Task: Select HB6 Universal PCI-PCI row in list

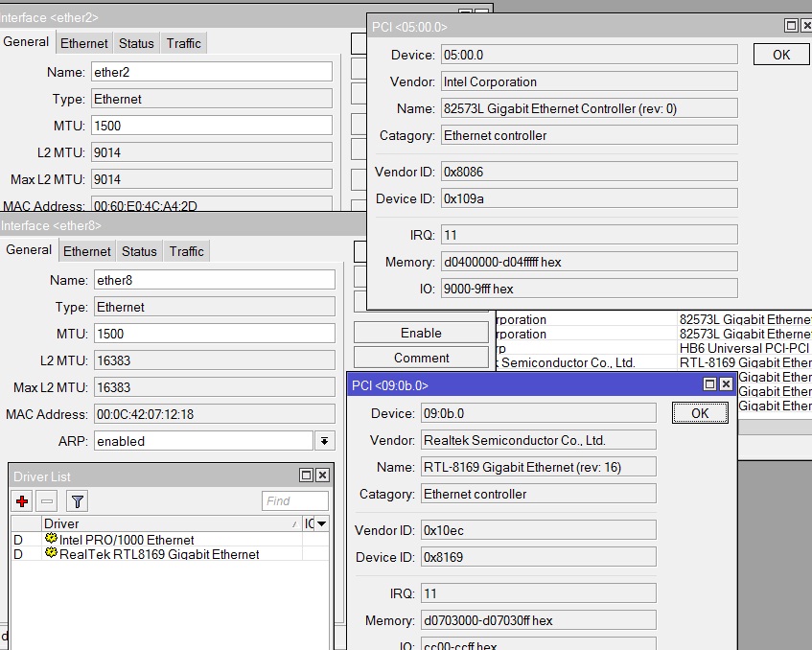Action: click(x=654, y=348)
